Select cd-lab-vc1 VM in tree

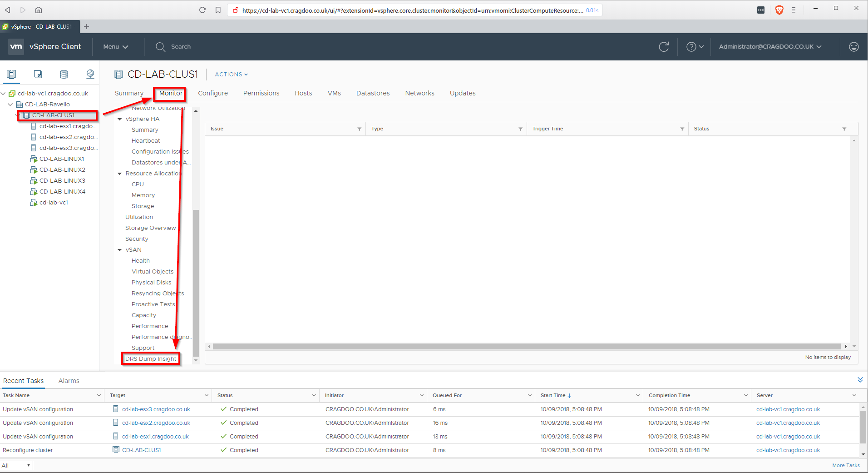[x=54, y=203]
